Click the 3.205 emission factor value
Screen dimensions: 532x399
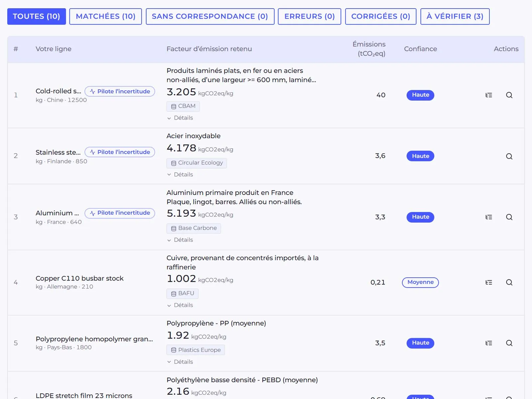[181, 92]
